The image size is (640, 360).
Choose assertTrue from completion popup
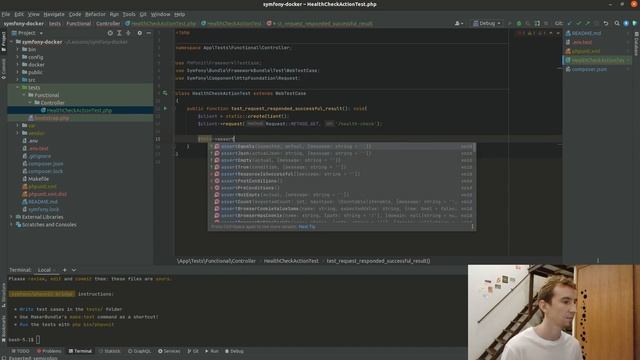pos(342,167)
